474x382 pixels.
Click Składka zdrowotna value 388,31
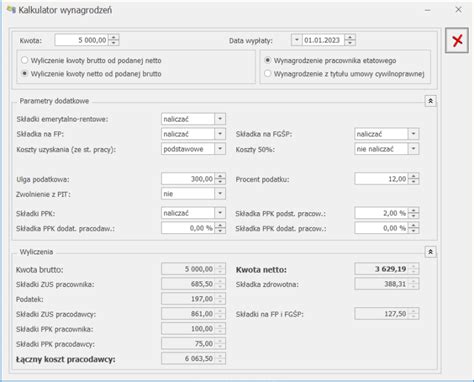pyautogui.click(x=387, y=284)
